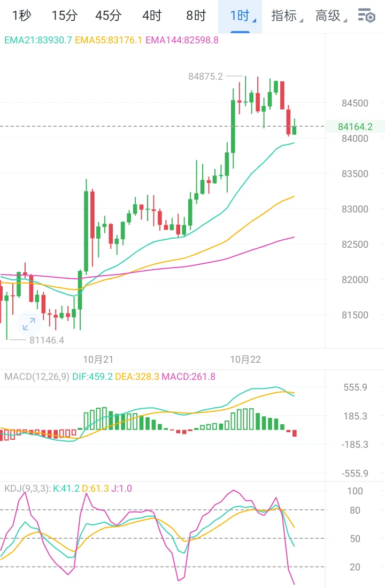Switch to 15分 timeframe
This screenshot has height=588, width=385.
[x=65, y=16]
